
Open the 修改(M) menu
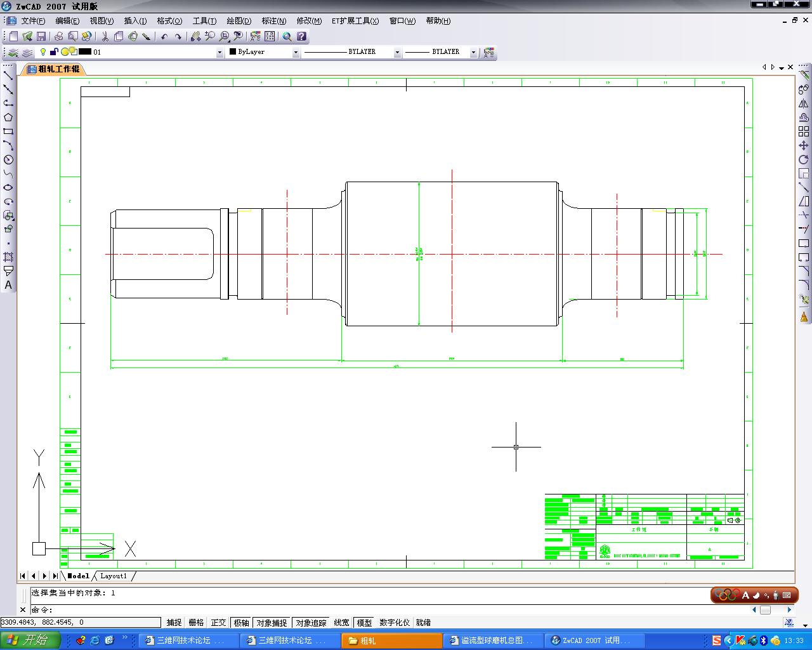click(x=309, y=21)
